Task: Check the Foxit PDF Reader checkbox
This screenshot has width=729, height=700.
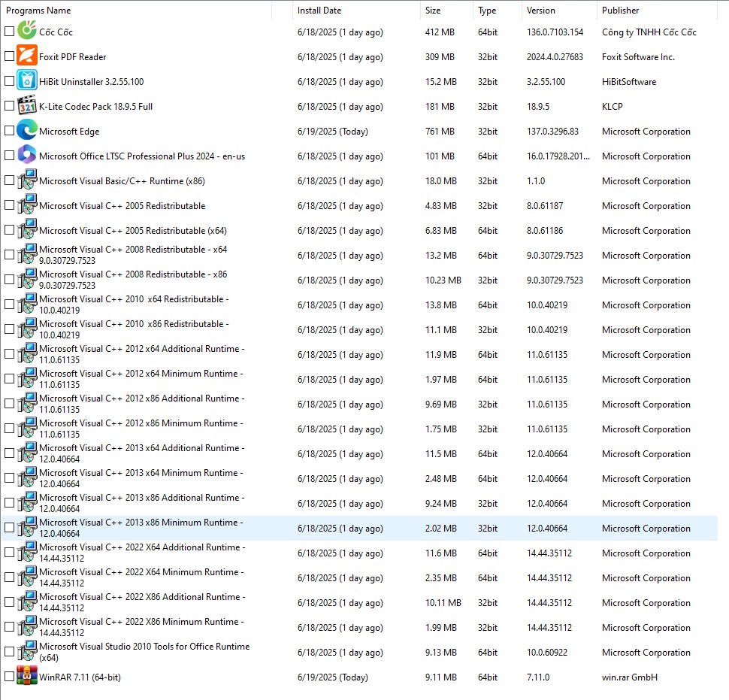Action: [x=9, y=56]
